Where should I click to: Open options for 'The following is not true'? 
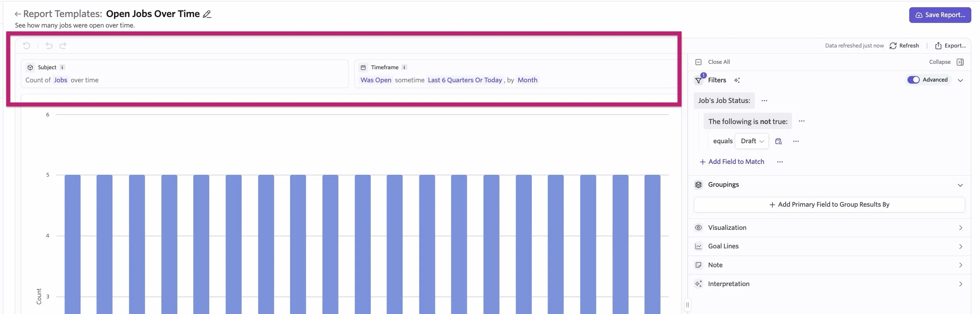802,121
